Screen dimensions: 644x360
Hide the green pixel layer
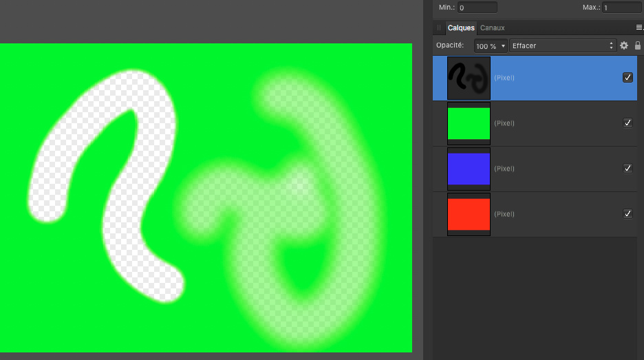pos(627,123)
